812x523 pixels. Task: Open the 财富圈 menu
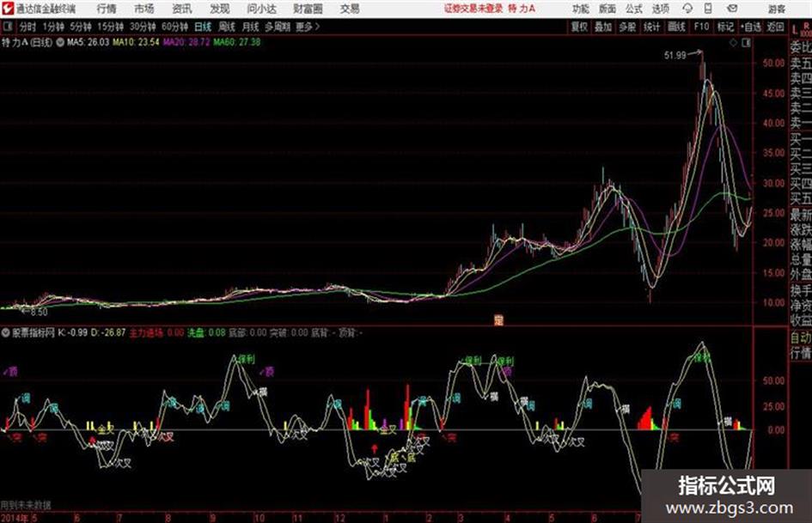pyautogui.click(x=308, y=9)
